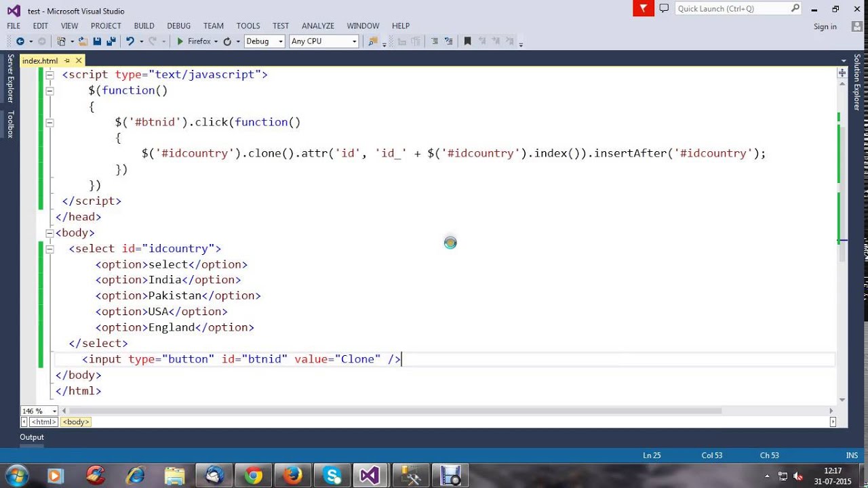Collapse the btnid click handler block
868x488 pixels.
[x=50, y=123]
